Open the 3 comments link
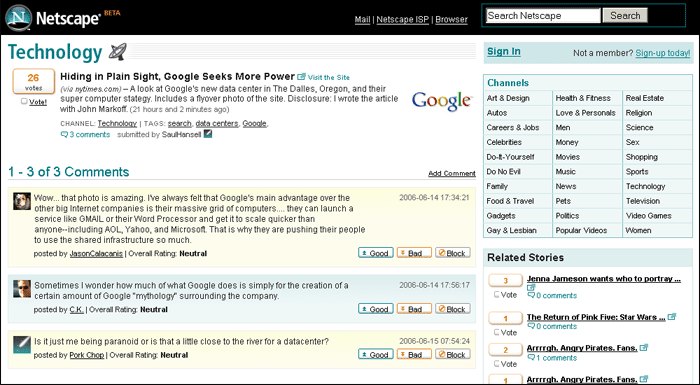 pos(89,134)
